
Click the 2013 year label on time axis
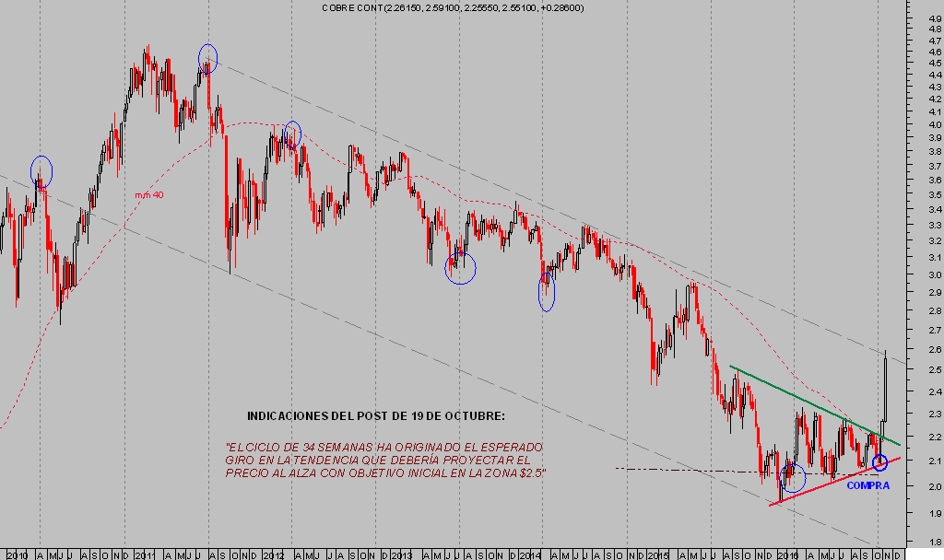click(x=401, y=555)
